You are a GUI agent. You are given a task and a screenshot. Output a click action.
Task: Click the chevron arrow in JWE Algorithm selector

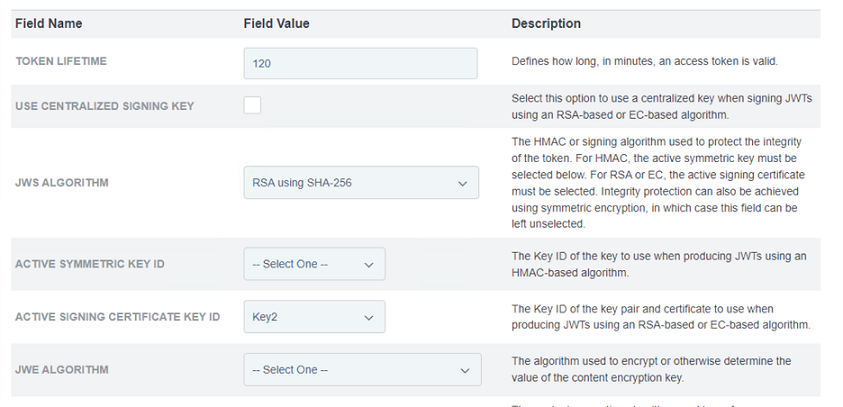pyautogui.click(x=465, y=370)
